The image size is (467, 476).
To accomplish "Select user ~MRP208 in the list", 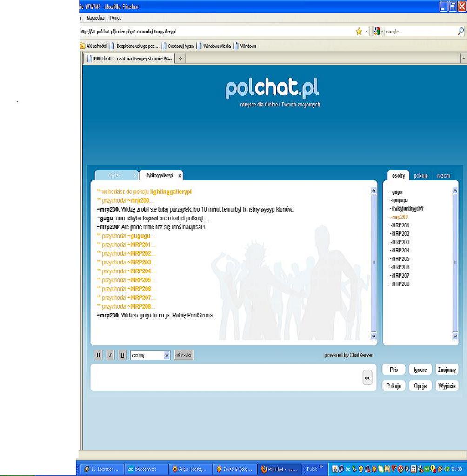I will tap(400, 284).
